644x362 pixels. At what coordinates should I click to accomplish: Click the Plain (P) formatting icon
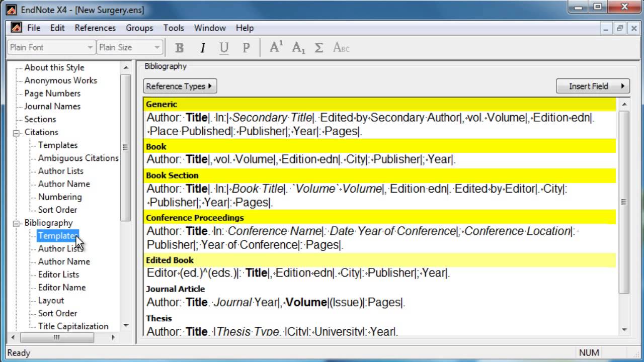pyautogui.click(x=246, y=48)
